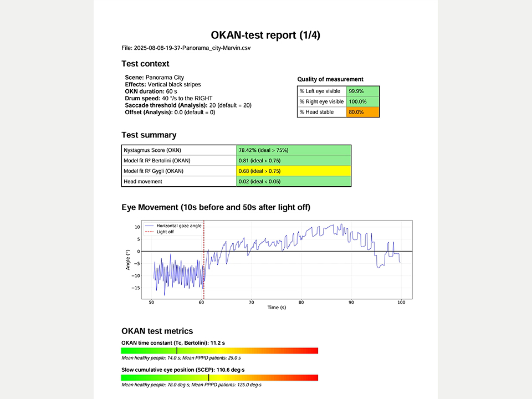532x399 pixels.
Task: Click the green 99.9% cell
Action: [362, 91]
